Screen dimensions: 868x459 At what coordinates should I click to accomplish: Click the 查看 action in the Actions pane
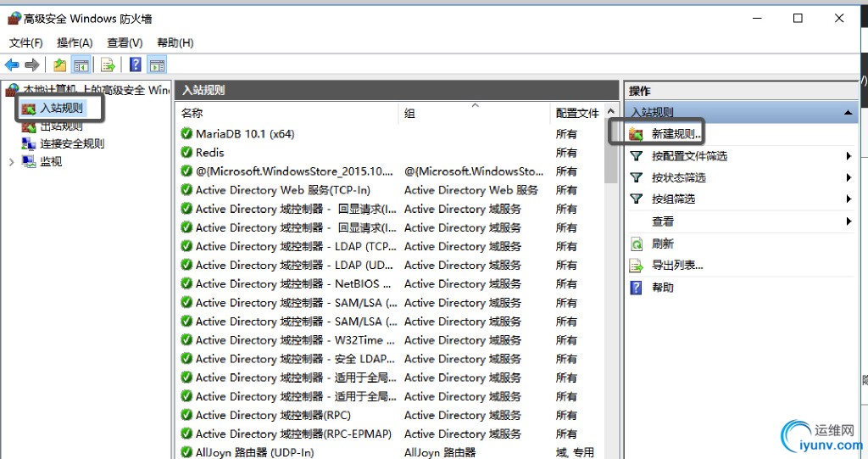click(663, 221)
